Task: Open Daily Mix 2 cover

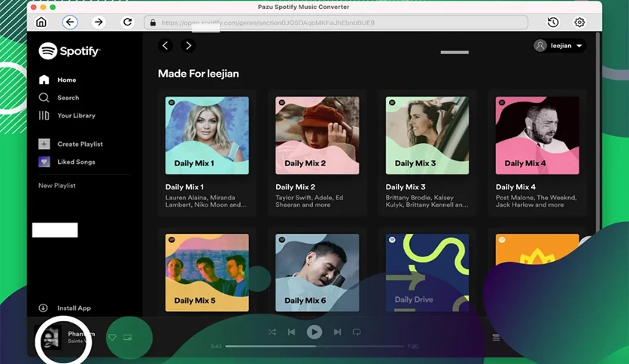Action: point(318,135)
